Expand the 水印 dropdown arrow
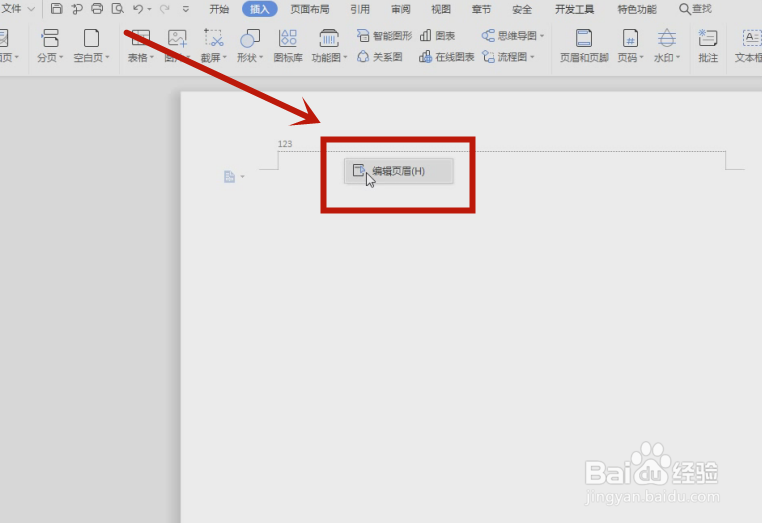 (x=678, y=57)
